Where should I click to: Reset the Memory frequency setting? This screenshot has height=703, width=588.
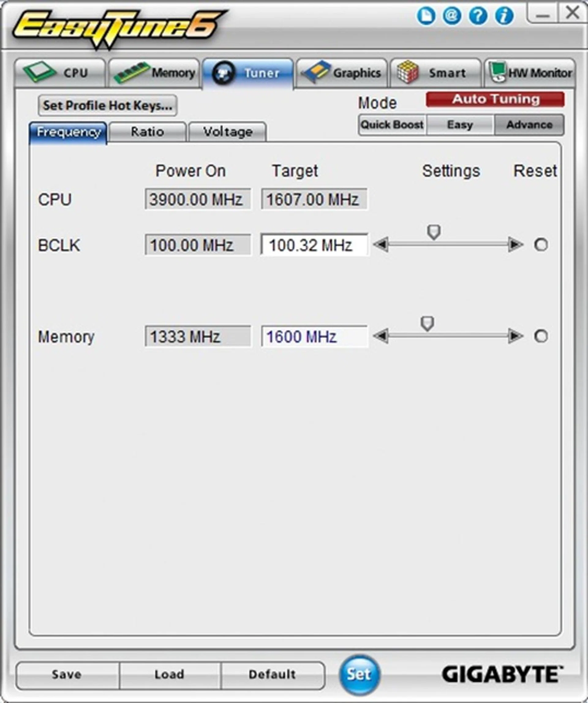[541, 336]
